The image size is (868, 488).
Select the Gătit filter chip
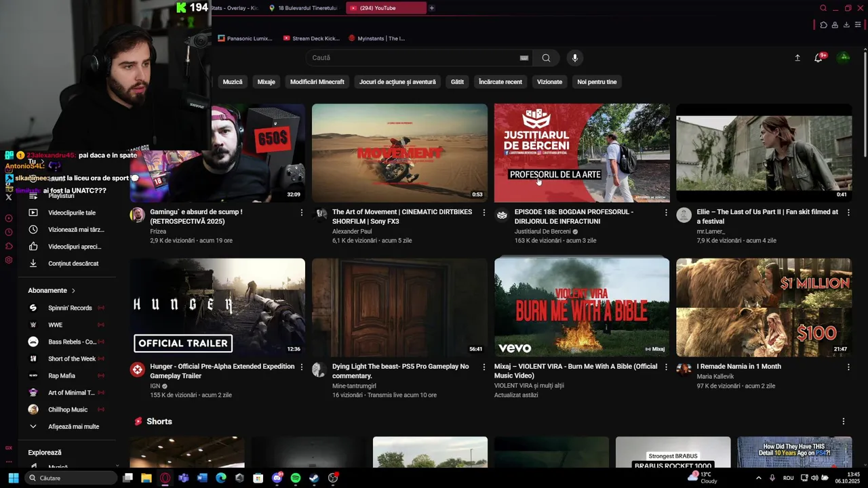[x=458, y=82]
